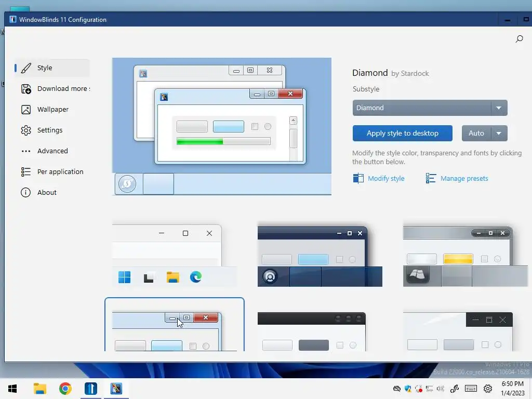Click the muted volume tray icon
This screenshot has height=399, width=532.
point(441,389)
